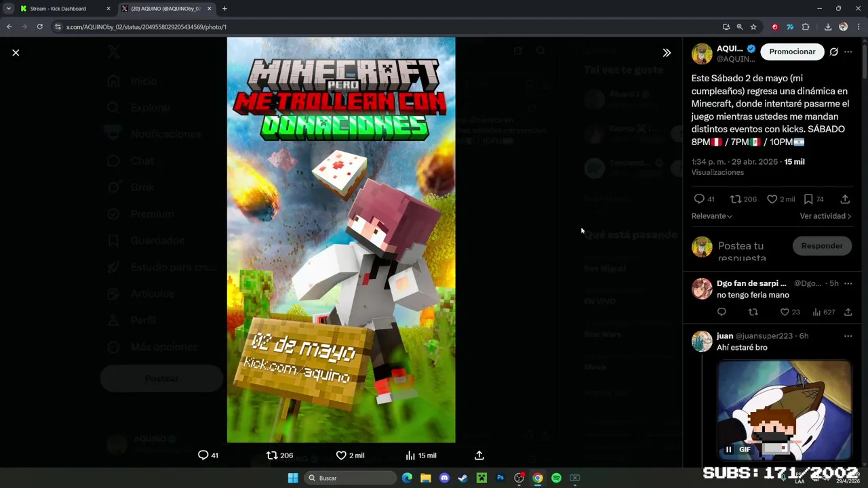Open tab search dropdown at top left
The height and width of the screenshot is (488, 868).
(8, 9)
